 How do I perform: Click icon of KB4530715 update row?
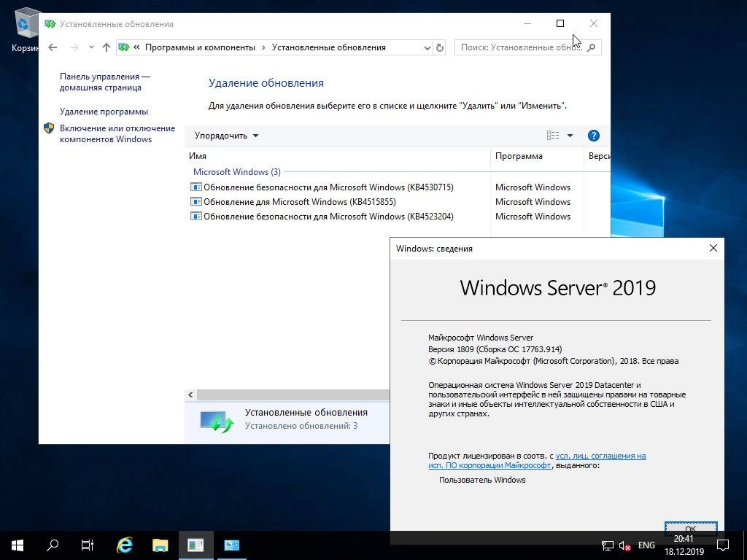tap(196, 187)
